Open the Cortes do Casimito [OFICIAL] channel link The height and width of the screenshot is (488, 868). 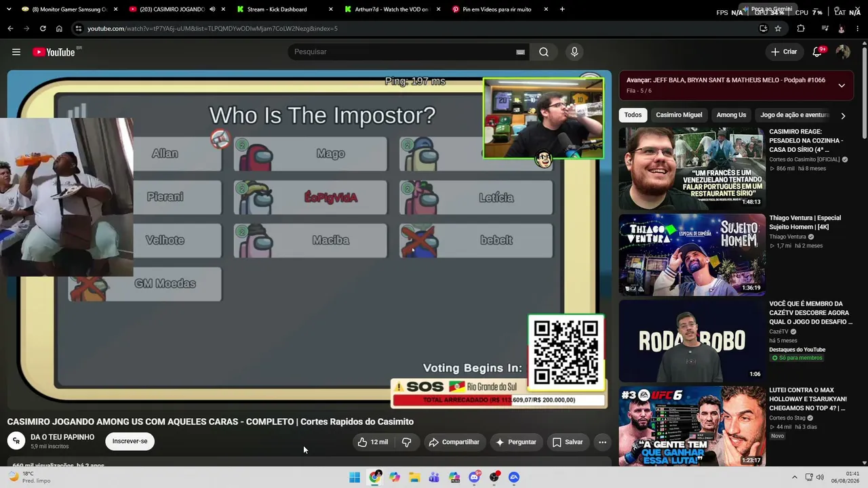click(804, 159)
